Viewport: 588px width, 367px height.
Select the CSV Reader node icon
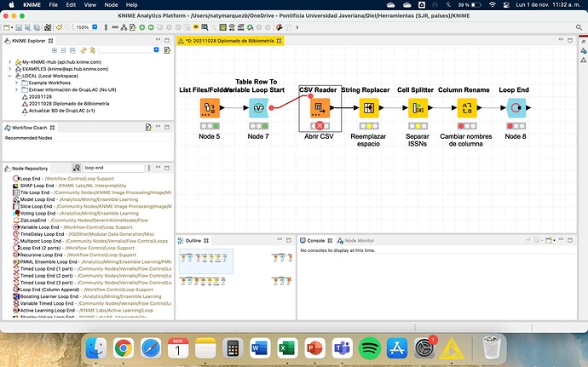(x=320, y=108)
